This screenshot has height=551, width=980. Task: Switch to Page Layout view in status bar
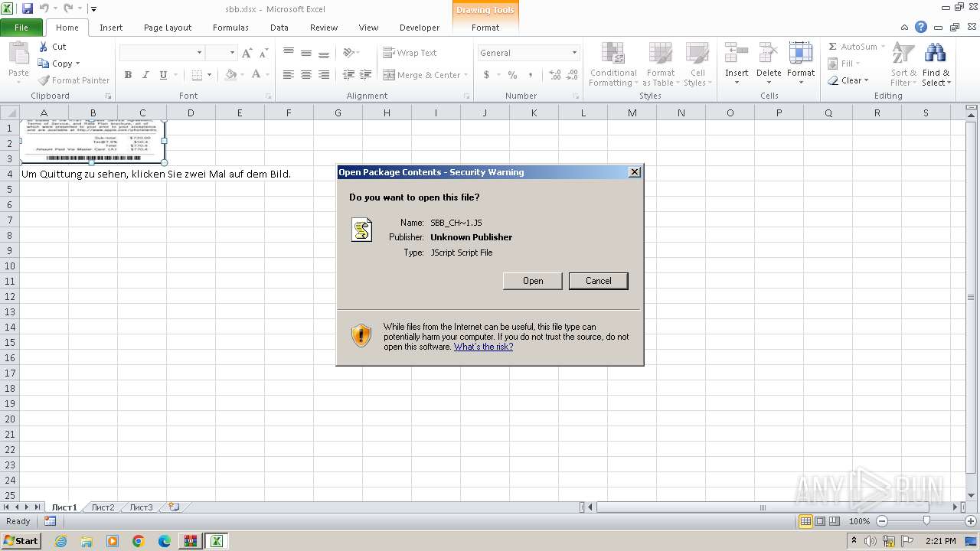(x=820, y=521)
